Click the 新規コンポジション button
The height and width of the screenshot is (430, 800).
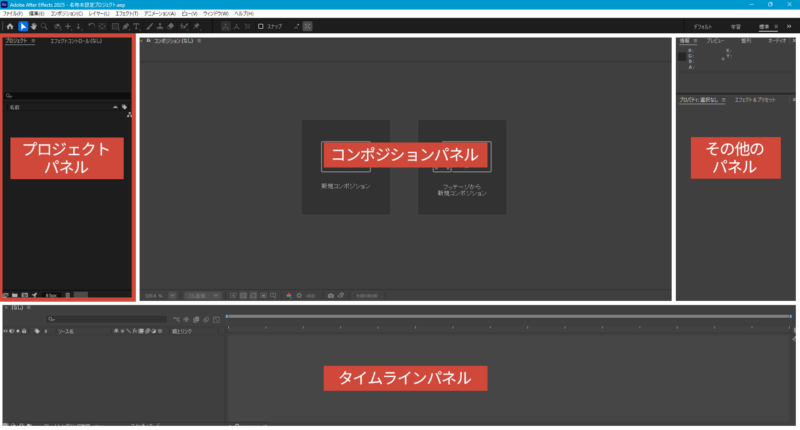pyautogui.click(x=346, y=167)
